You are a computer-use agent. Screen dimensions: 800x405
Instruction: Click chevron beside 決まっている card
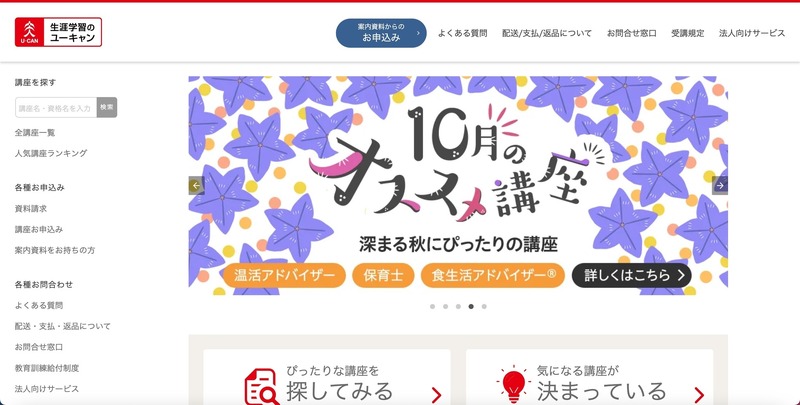tap(699, 395)
